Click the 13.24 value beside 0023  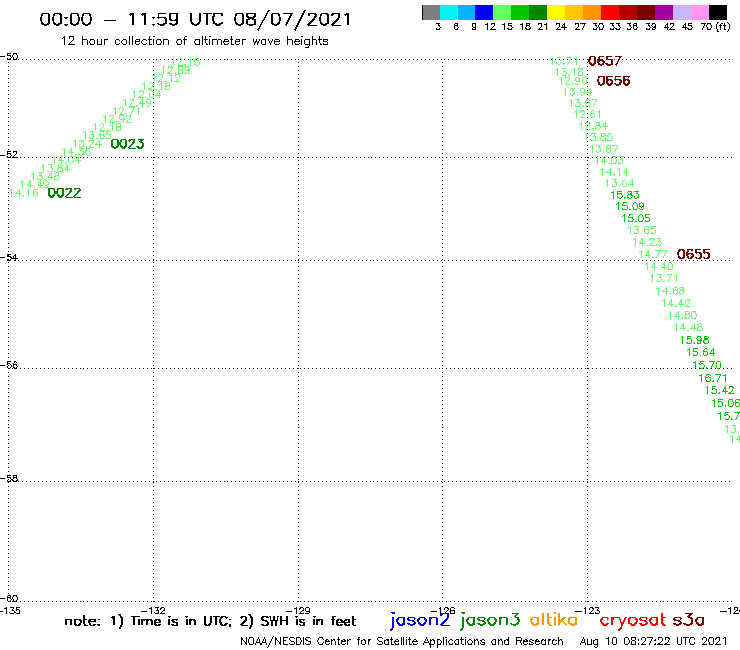point(87,144)
